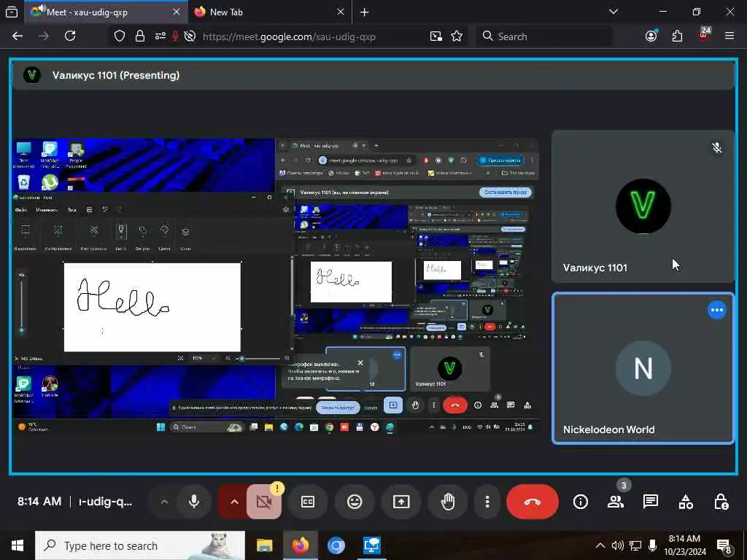747x560 pixels.
Task: Close the Meet browser tab
Action: click(177, 12)
